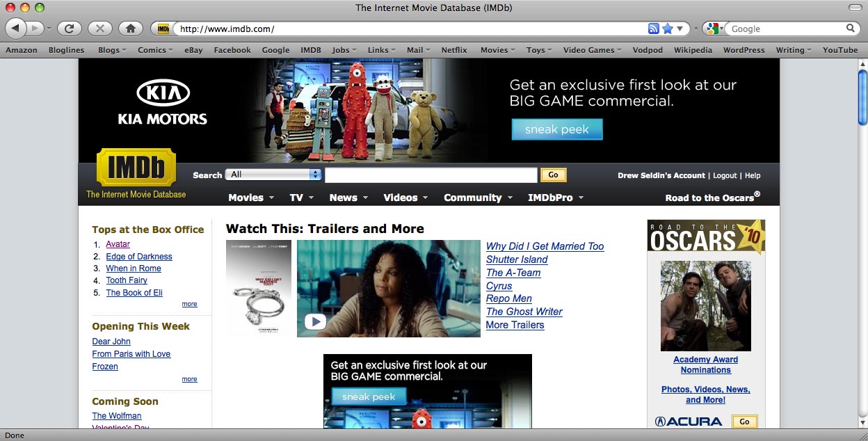Open the search category All dropdown
The height and width of the screenshot is (441, 868).
coord(275,175)
